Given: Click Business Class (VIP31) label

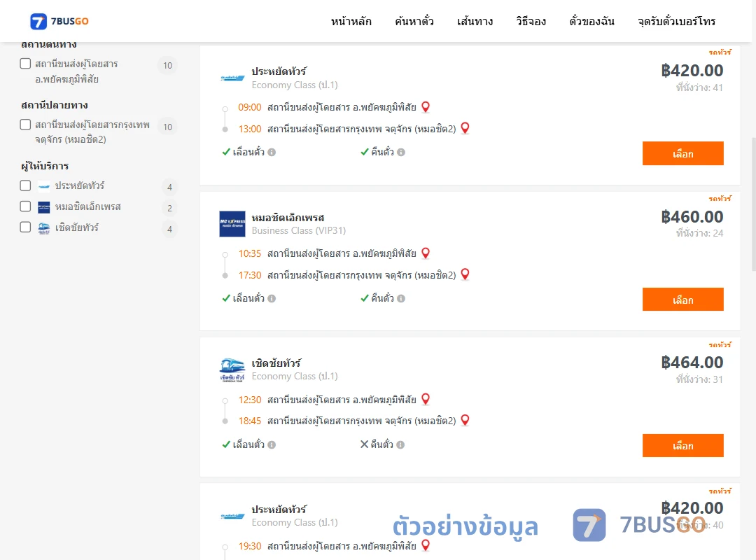Looking at the screenshot, I should point(298,230).
